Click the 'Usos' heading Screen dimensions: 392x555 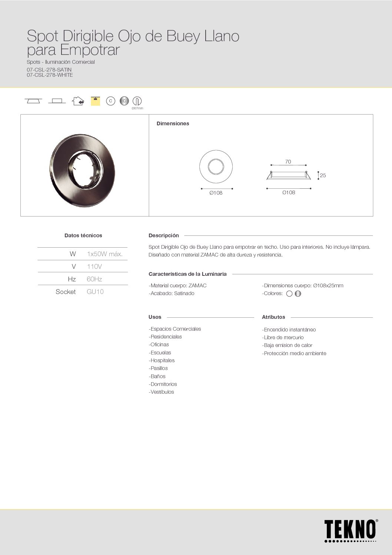point(155,317)
